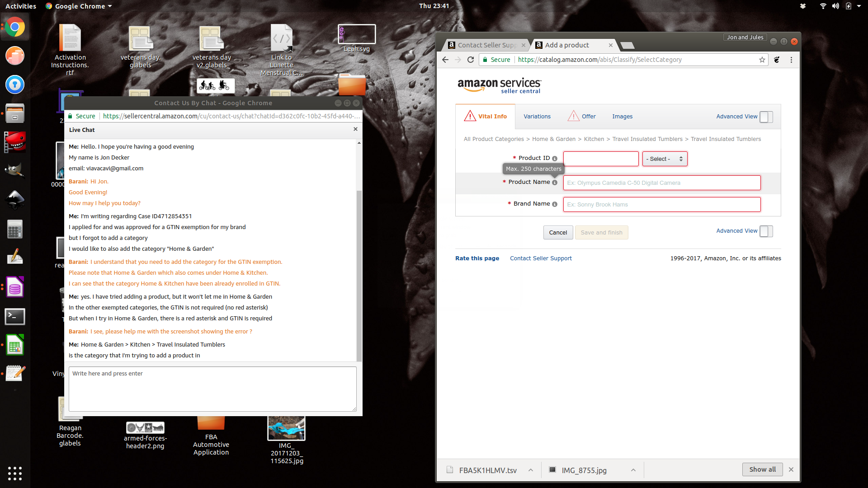This screenshot has height=488, width=868.
Task: Launch LibreOffice Base from the dock
Action: click(x=15, y=287)
